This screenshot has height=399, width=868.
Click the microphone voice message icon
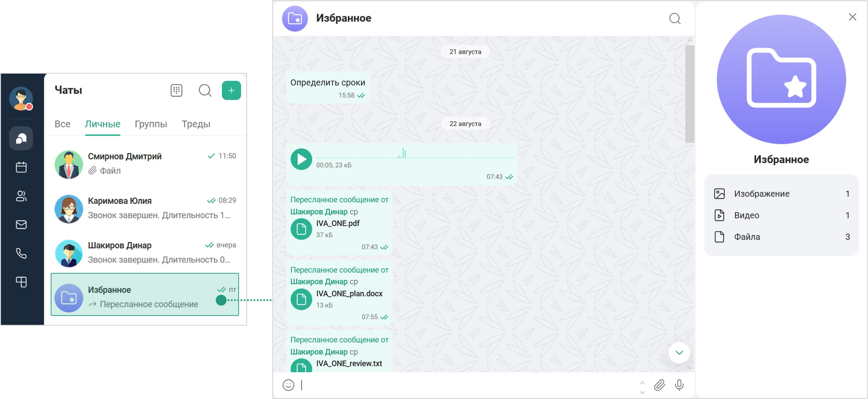point(679,385)
